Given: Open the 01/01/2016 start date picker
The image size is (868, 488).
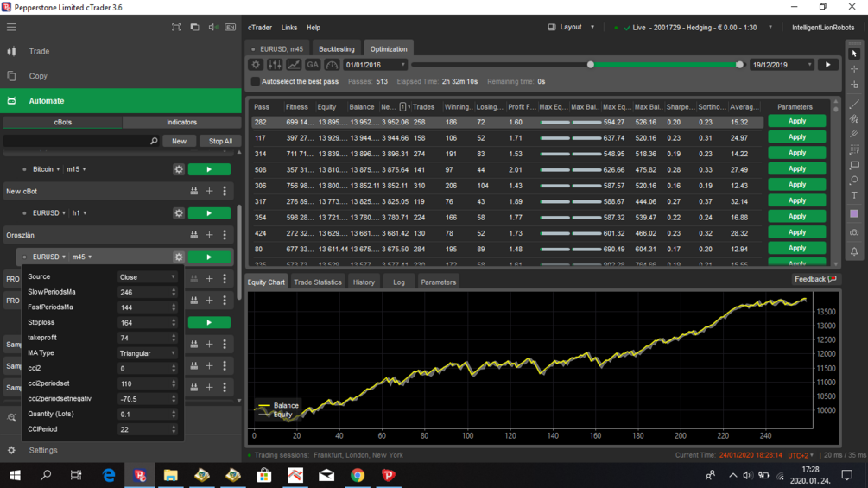Looking at the screenshot, I should [x=375, y=65].
